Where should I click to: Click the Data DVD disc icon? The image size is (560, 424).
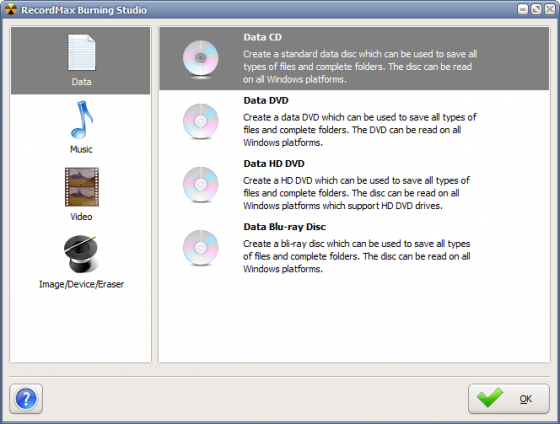click(200, 122)
